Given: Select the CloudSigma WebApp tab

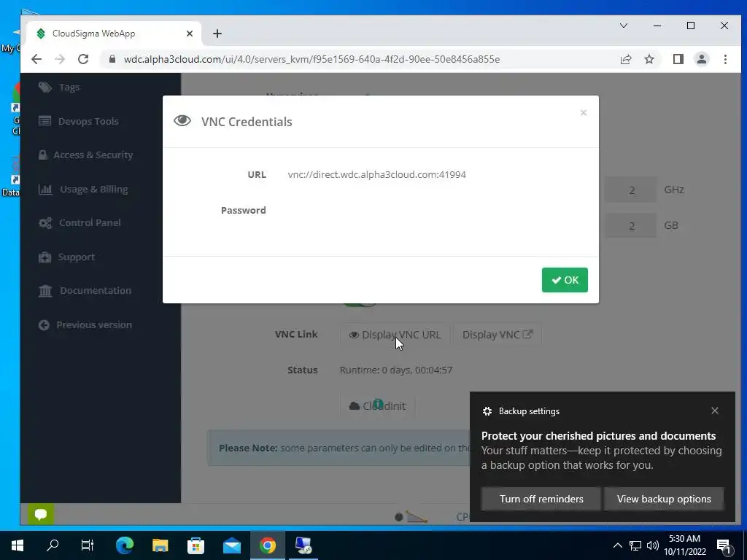Looking at the screenshot, I should [x=115, y=34].
